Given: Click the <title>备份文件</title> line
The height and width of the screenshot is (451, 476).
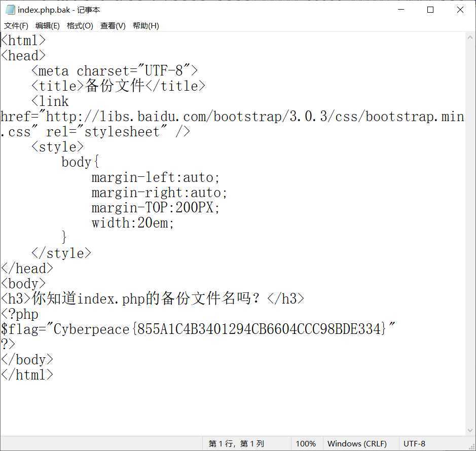Looking at the screenshot, I should coord(119,86).
